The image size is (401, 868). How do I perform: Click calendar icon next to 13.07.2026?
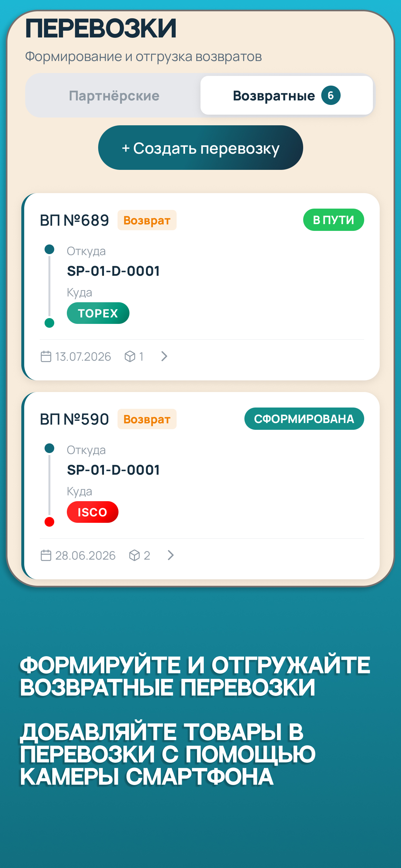click(x=46, y=356)
